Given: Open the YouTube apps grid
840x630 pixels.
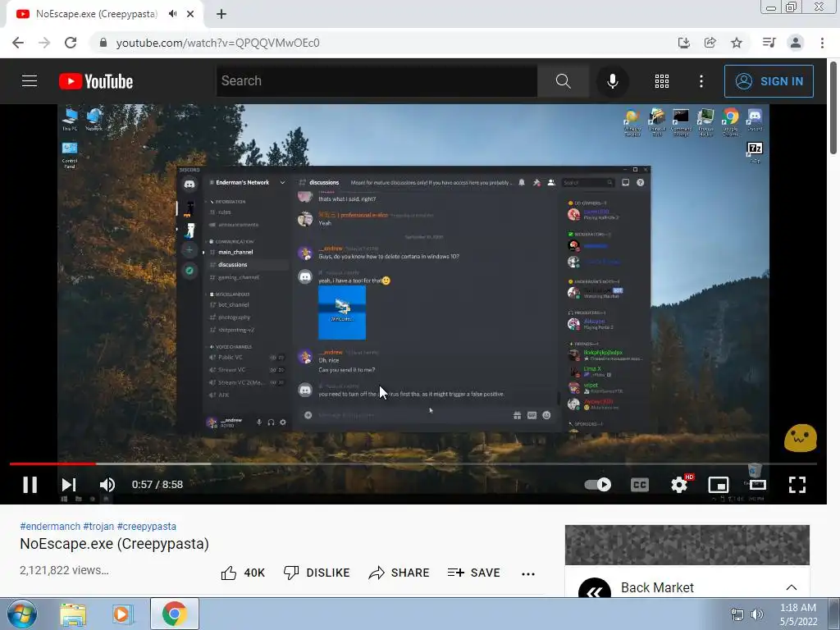Looking at the screenshot, I should click(662, 81).
